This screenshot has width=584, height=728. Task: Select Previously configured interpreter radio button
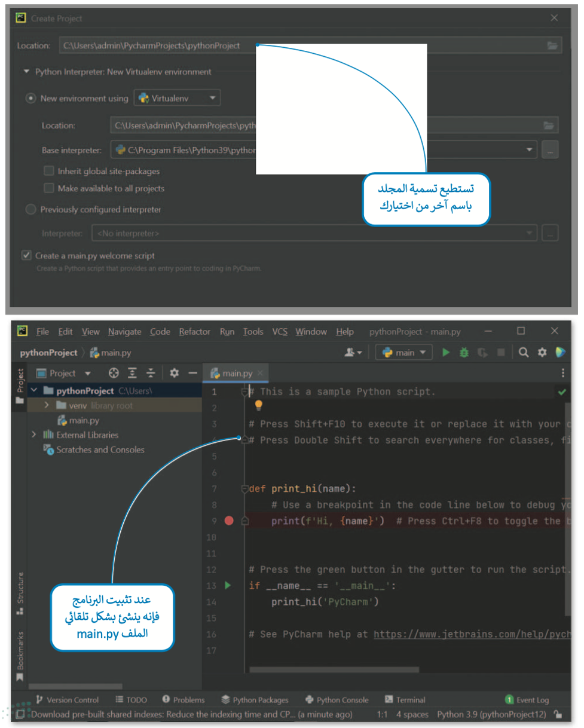tap(31, 210)
